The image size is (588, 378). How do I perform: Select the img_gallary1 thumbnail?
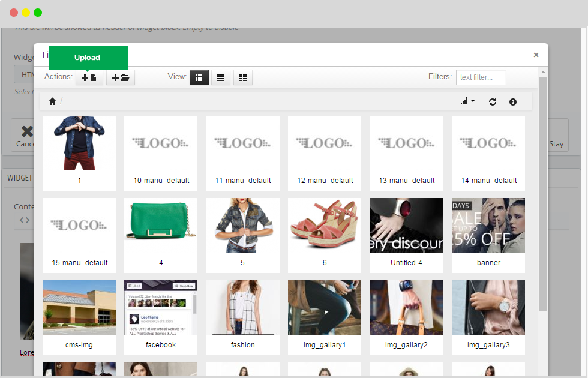click(x=325, y=307)
